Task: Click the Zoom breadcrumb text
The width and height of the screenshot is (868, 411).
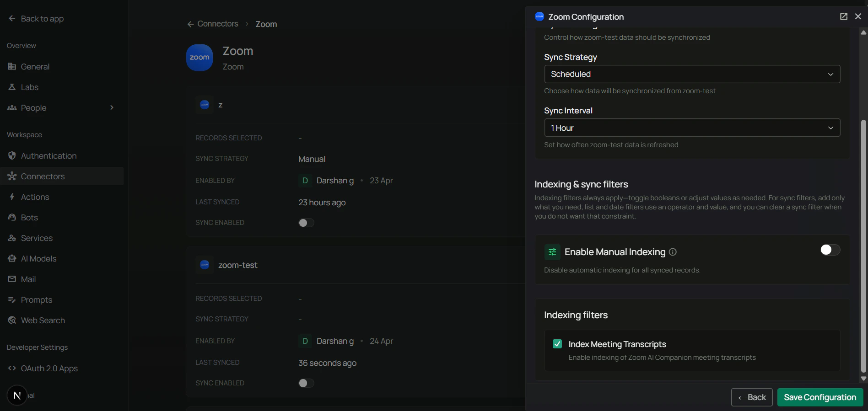Action: click(266, 24)
